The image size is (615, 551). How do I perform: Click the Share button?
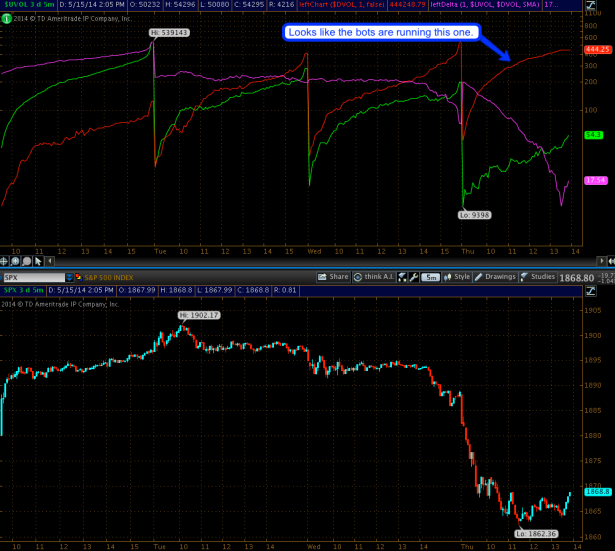pos(333,277)
